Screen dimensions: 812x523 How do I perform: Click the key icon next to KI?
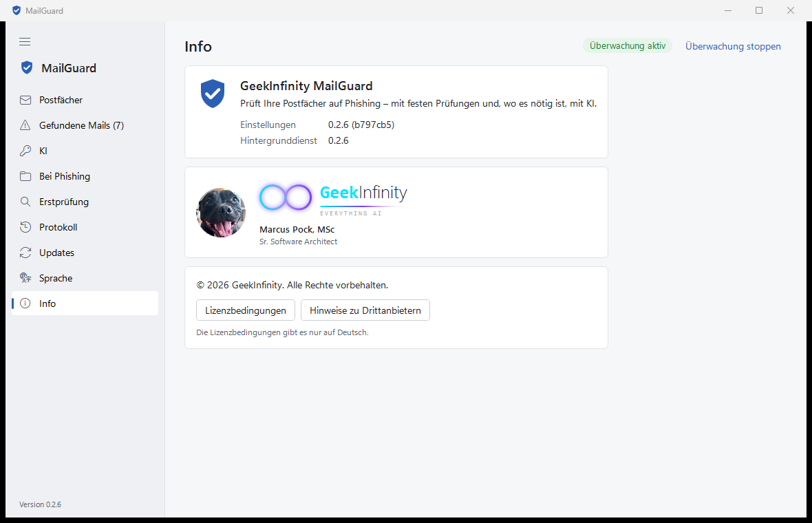coord(25,151)
